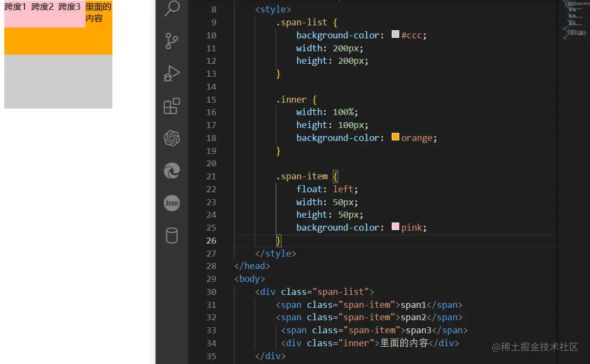Screen dimensions: 590x364
Task: Click the span1 element line
Action: coord(369,305)
